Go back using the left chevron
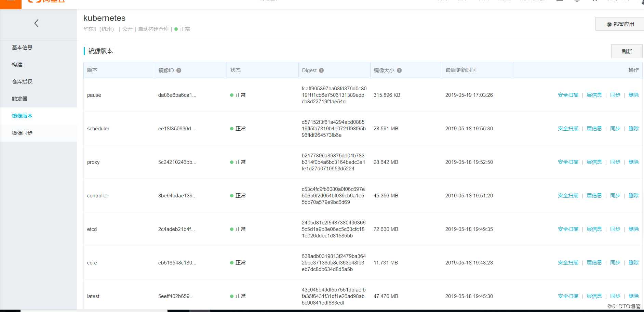This screenshot has height=312, width=644. 37,23
